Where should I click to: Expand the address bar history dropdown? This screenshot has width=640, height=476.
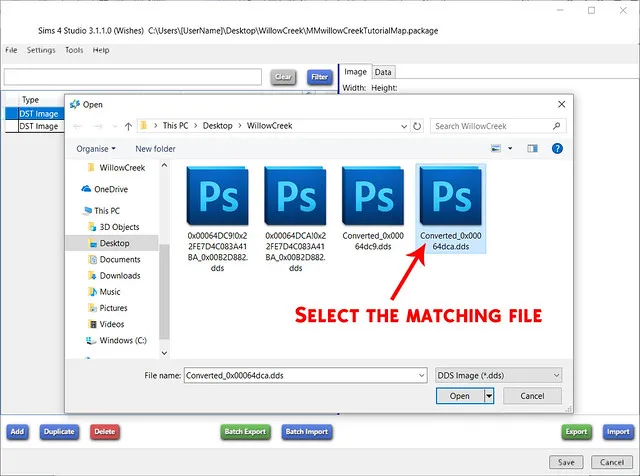point(404,126)
